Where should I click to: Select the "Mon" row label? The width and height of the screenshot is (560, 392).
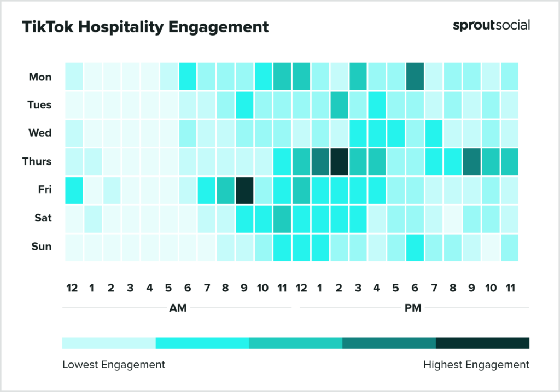[40, 77]
